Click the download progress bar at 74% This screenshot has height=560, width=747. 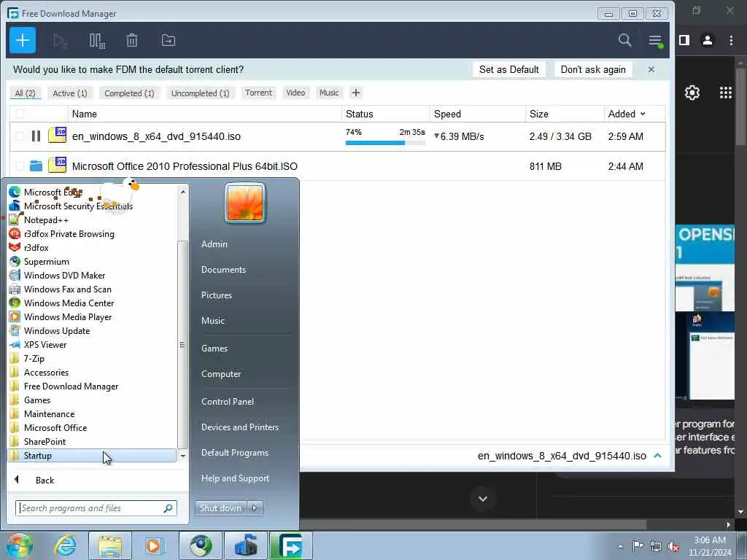click(x=385, y=143)
